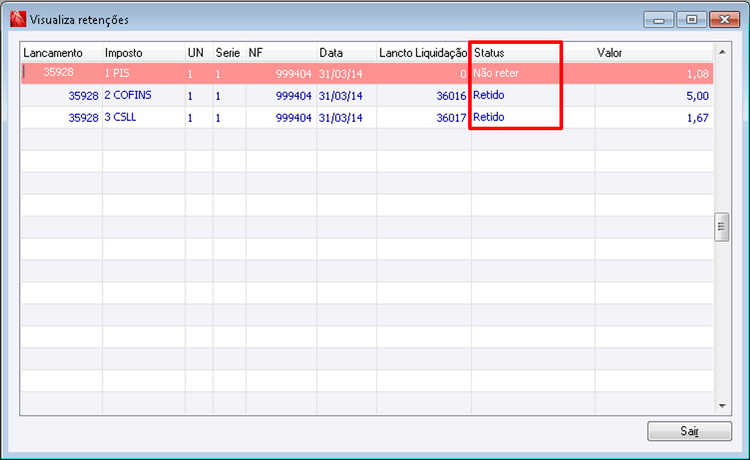
Task: Click the application icon in title bar
Action: coord(18,20)
